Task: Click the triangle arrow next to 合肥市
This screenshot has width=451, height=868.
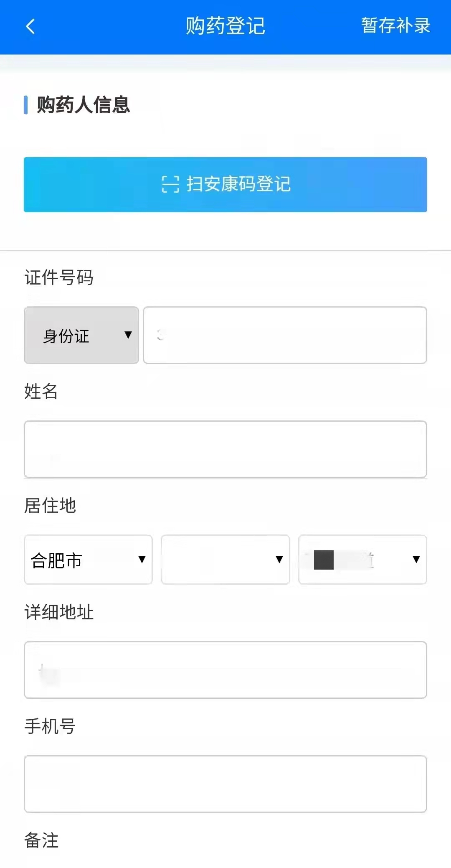Action: click(142, 559)
